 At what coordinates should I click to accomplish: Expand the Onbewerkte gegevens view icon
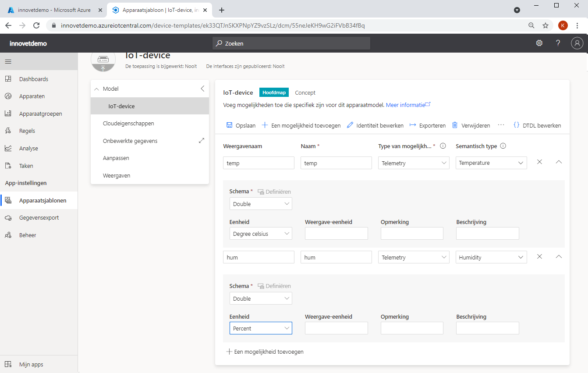pyautogui.click(x=202, y=141)
